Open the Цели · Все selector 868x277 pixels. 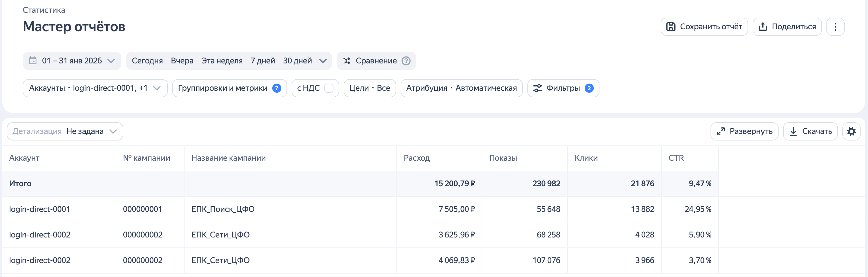pos(370,88)
